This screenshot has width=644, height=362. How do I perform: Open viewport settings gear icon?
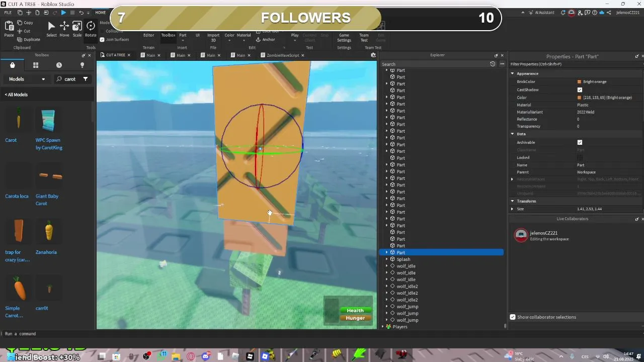coord(373,55)
